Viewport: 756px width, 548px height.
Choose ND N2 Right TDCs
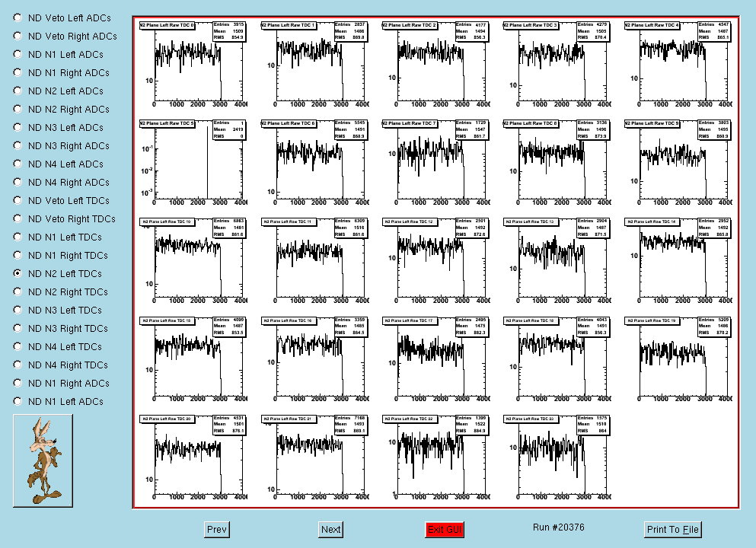point(18,292)
